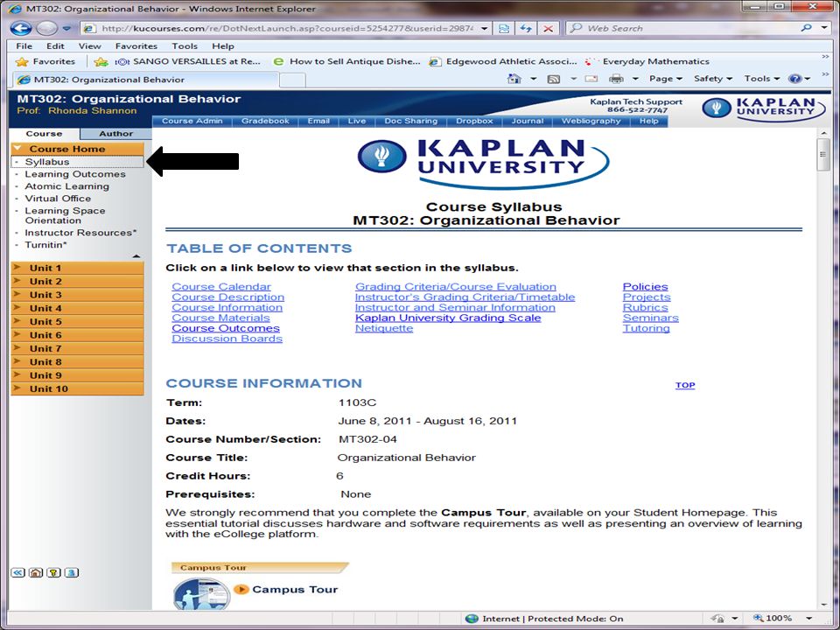Open Doc Sharing in course toolbar

[411, 121]
